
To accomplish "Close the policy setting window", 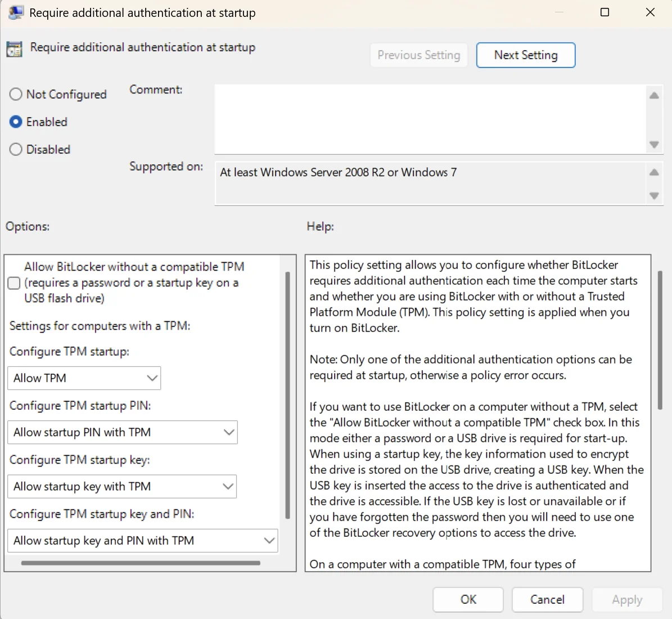I will 650,12.
